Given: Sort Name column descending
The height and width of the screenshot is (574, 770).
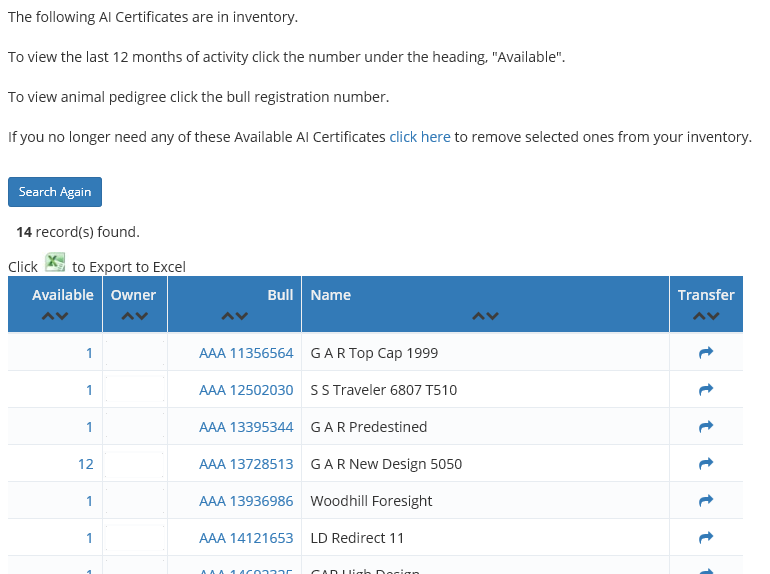Looking at the screenshot, I should (492, 316).
